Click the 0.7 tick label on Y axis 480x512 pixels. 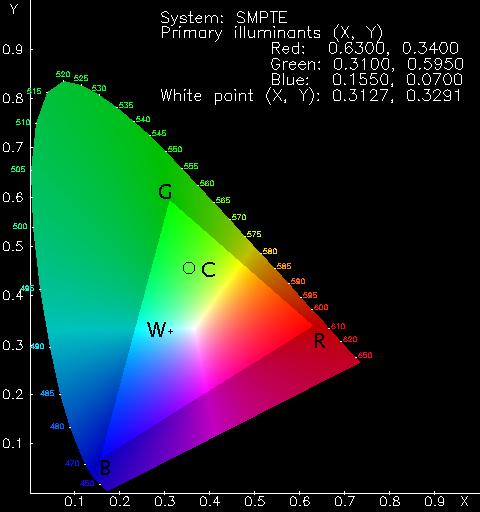pyautogui.click(x=13, y=147)
